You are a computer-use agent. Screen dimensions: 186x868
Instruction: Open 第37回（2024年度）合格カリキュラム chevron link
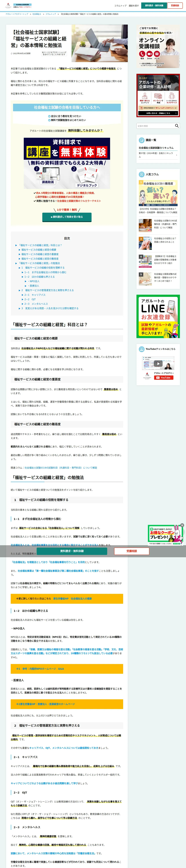(158, 155)
